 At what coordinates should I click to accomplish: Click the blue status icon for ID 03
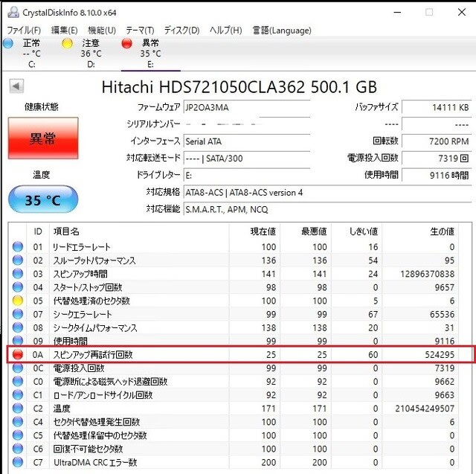pos(18,273)
